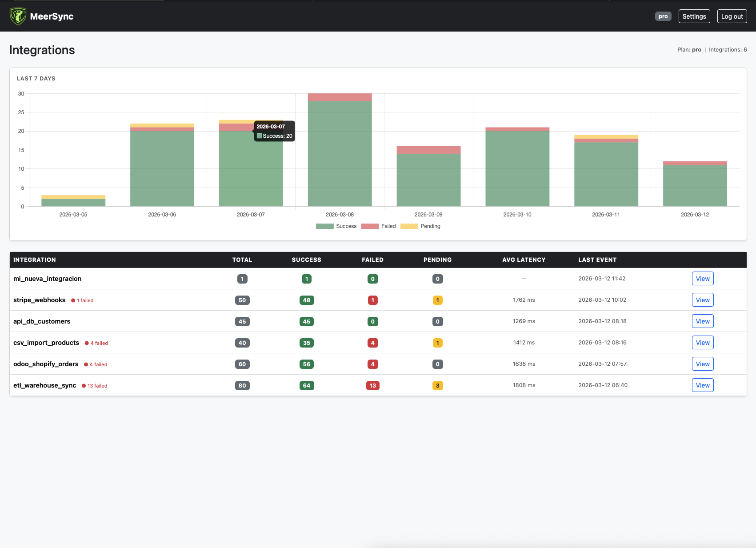Click the MeerSync shield logo

pyautogui.click(x=18, y=16)
